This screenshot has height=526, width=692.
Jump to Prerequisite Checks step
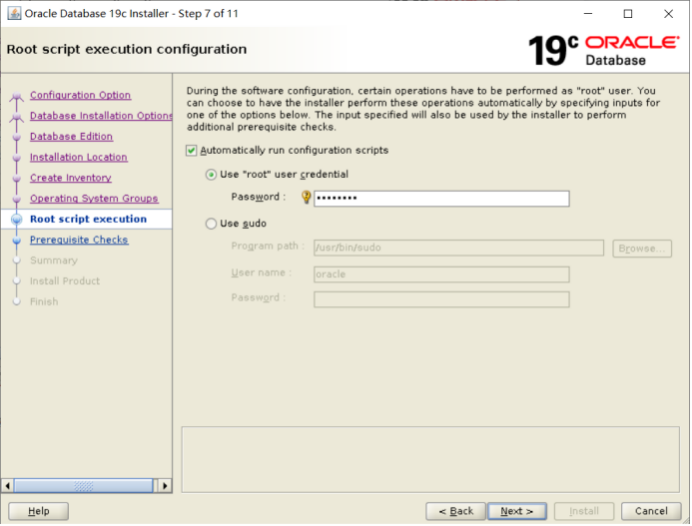(x=79, y=240)
